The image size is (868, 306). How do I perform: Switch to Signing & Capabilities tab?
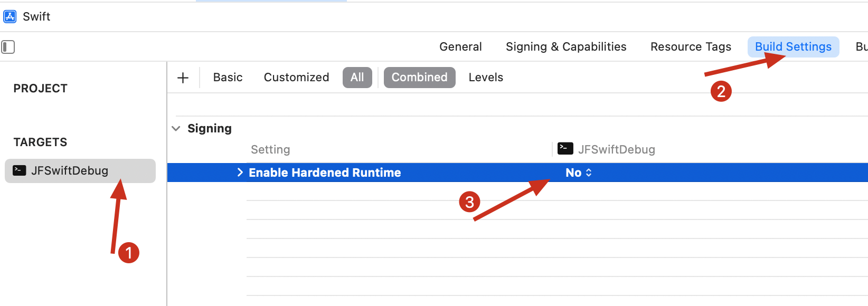(566, 47)
